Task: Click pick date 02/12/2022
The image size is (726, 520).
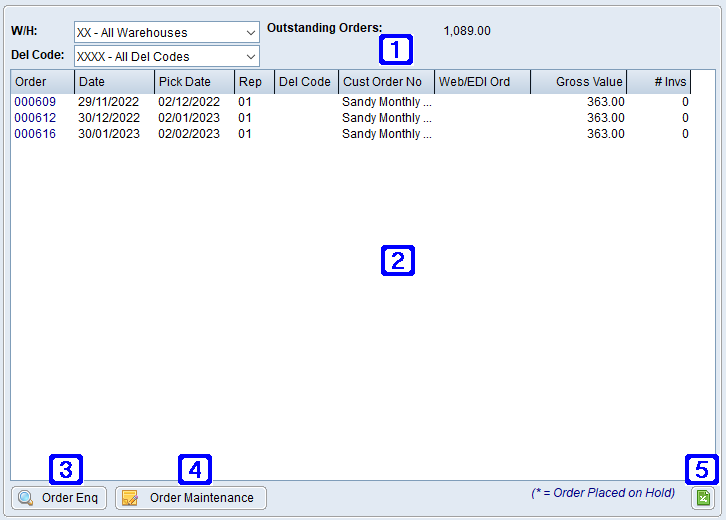Action: pyautogui.click(x=189, y=102)
